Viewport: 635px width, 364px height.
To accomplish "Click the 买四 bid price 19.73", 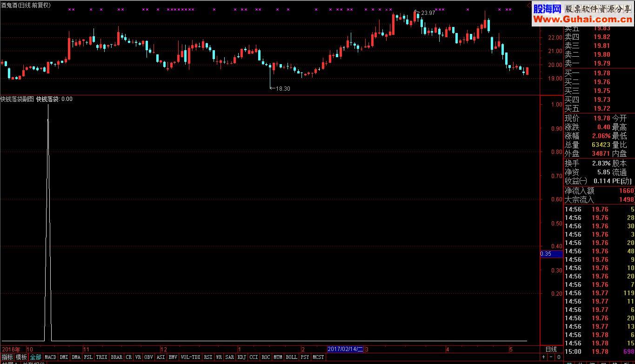I will pyautogui.click(x=602, y=99).
